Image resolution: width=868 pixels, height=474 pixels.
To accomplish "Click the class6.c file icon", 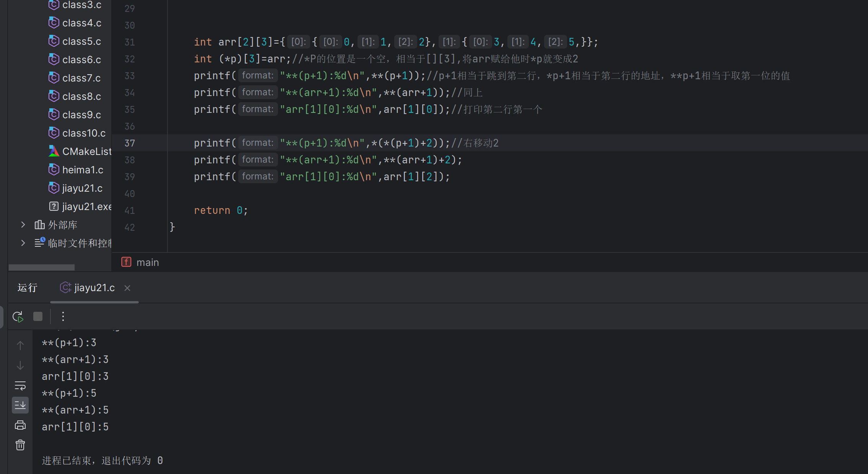I will coord(54,59).
